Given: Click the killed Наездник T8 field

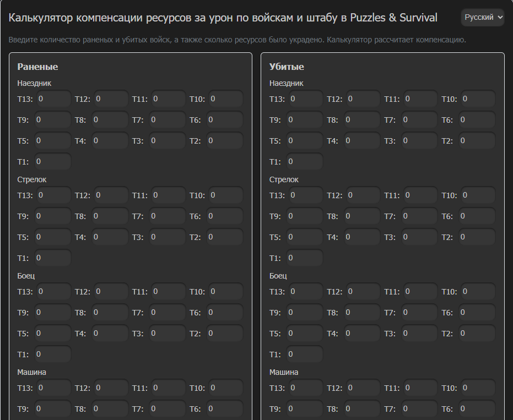Looking at the screenshot, I should 363,120.
